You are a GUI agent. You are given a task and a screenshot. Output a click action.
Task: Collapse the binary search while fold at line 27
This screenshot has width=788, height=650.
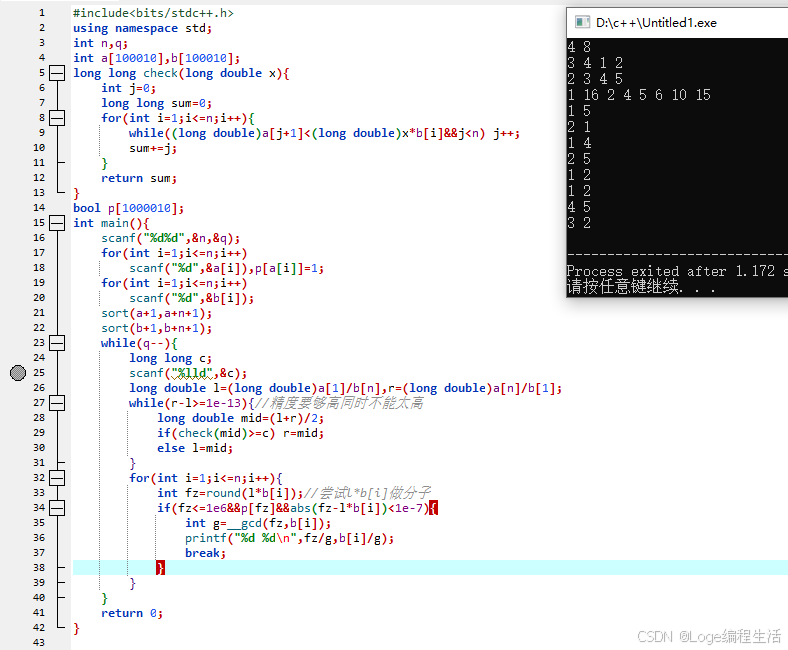(x=57, y=403)
